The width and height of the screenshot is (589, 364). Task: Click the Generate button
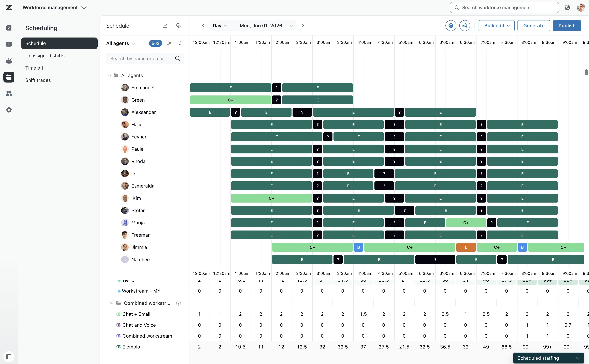[534, 26]
